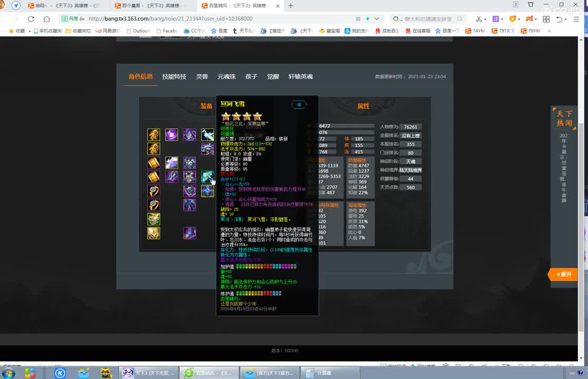Switch to the 技能特技 tab
This screenshot has width=588, height=379.
(x=174, y=76)
